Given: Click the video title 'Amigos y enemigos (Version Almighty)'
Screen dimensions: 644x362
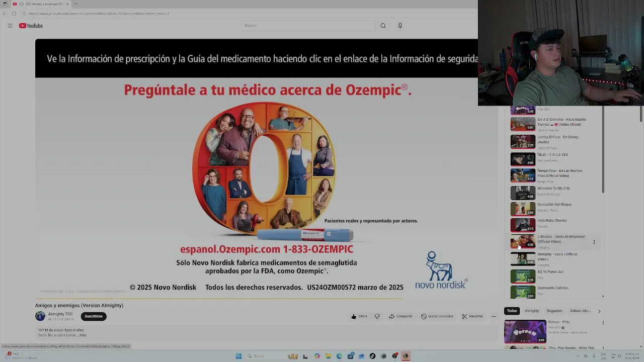Looking at the screenshot, I should (79, 305).
